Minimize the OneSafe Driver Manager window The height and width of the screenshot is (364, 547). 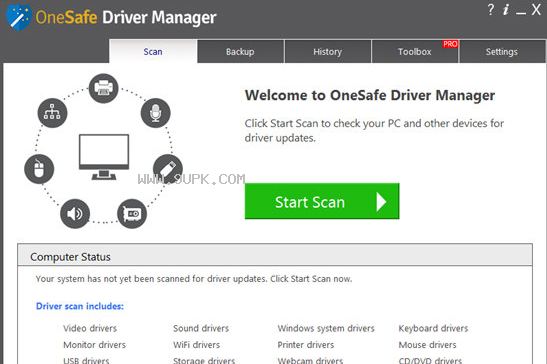click(521, 13)
